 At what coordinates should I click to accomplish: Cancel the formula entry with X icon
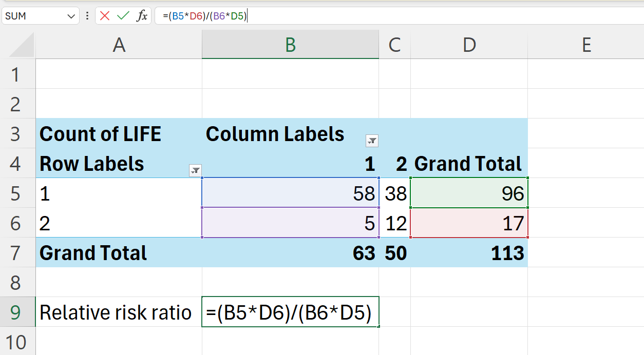(105, 16)
